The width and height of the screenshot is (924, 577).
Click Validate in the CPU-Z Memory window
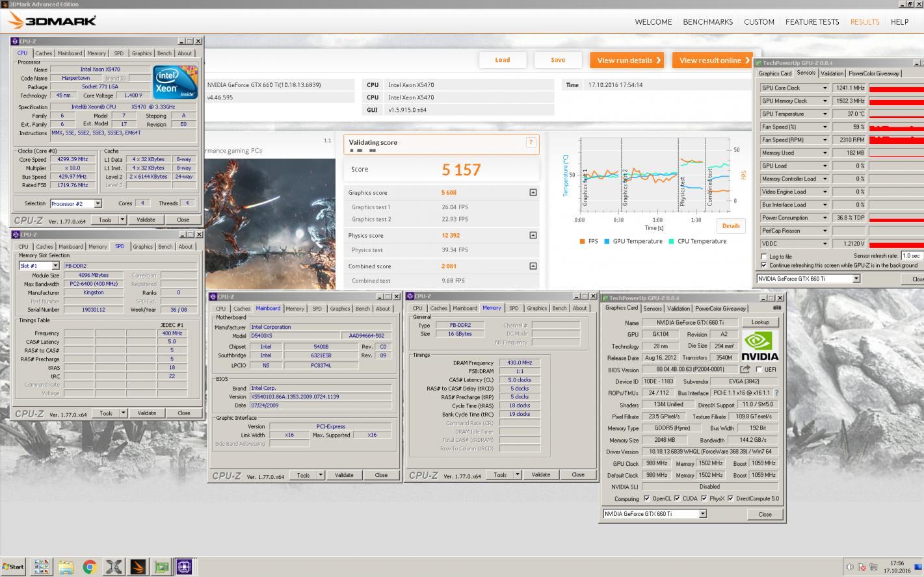click(540, 474)
